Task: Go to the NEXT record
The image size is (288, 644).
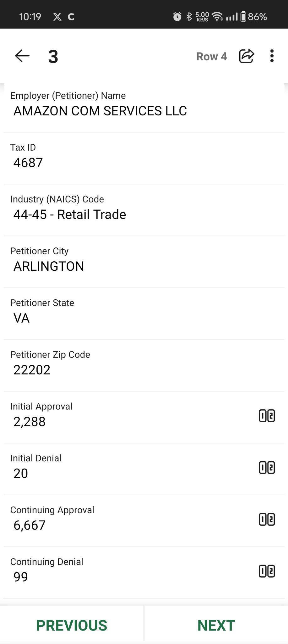Action: point(216,625)
